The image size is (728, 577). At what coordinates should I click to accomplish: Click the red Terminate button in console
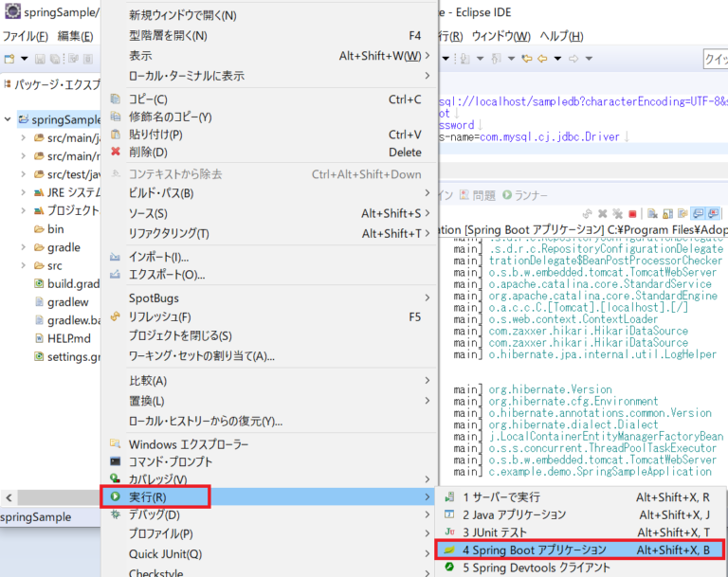(x=632, y=213)
